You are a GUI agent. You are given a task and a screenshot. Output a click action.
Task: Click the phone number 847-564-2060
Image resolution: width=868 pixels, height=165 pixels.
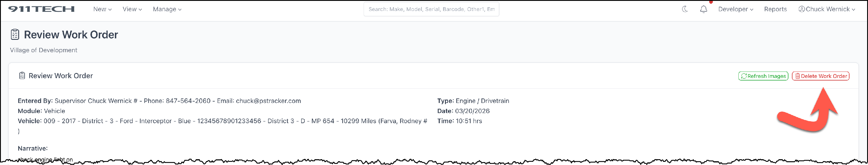click(x=188, y=101)
